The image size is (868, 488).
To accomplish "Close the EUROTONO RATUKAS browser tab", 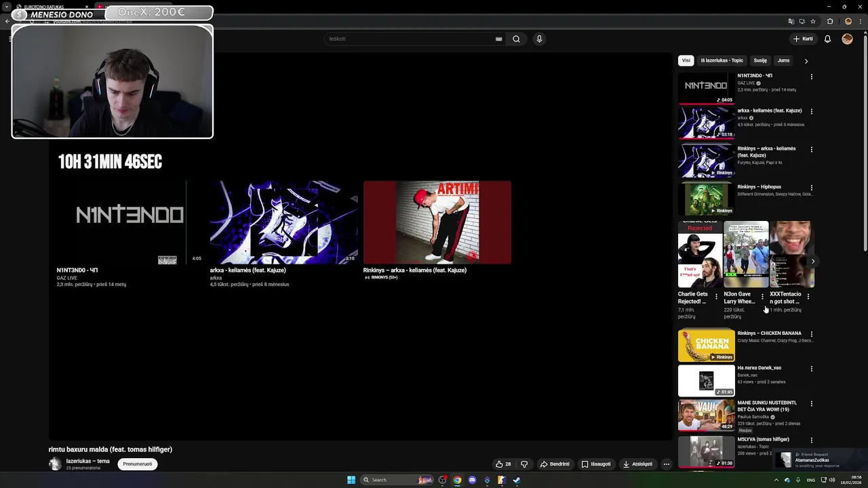I will point(87,7).
